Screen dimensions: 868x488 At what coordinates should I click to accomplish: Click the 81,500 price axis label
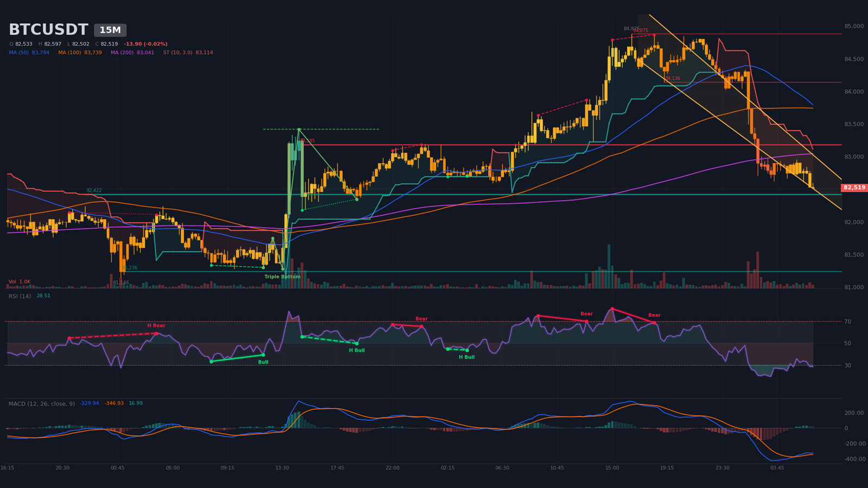tap(854, 255)
